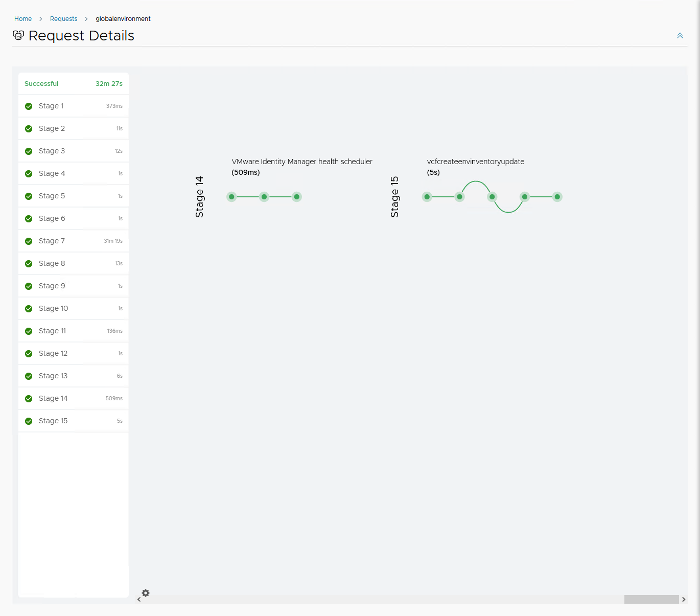Screen dimensions: 700x616
Task: Click the vertical Stage 15 graph label
Action: tap(394, 197)
